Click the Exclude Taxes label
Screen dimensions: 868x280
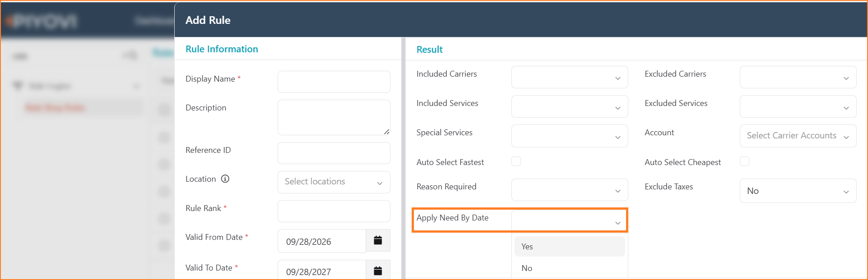668,187
